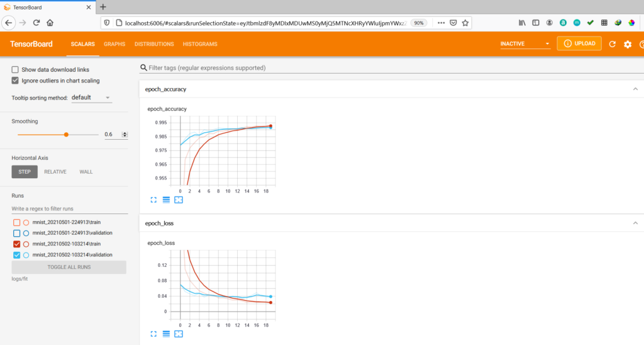
Task: Reload TensorBoard data with refresh icon
Action: click(x=613, y=44)
